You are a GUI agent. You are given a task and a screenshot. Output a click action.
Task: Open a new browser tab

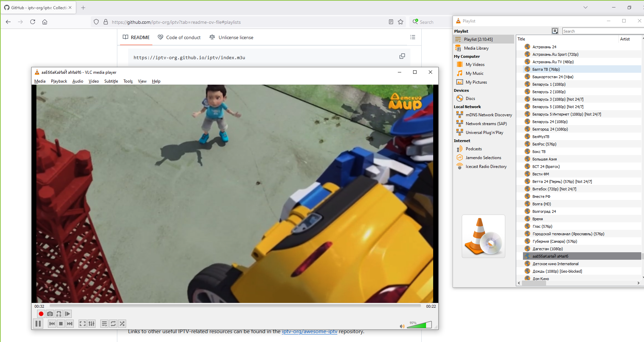coord(83,7)
